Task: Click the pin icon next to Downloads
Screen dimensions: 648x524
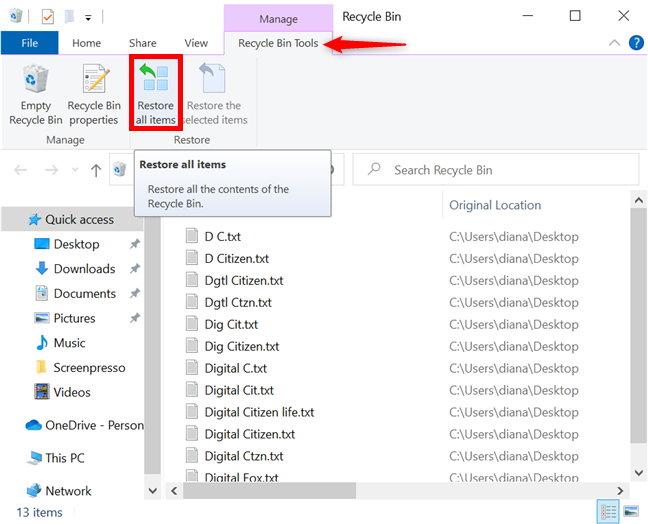Action: (135, 269)
